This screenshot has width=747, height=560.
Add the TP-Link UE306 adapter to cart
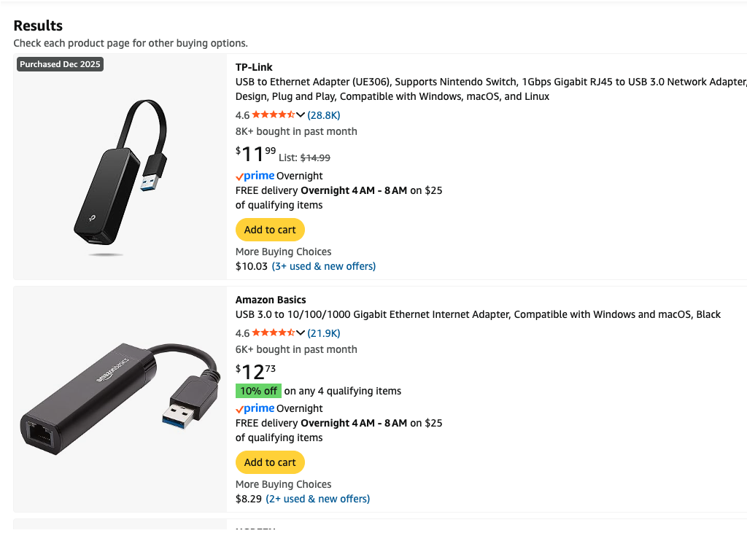270,230
